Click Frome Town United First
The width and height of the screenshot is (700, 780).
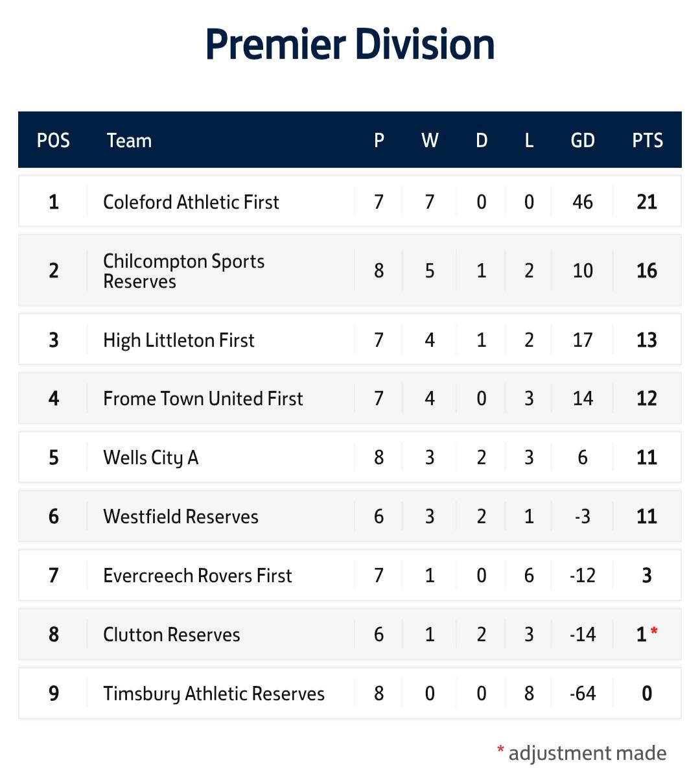[202, 399]
